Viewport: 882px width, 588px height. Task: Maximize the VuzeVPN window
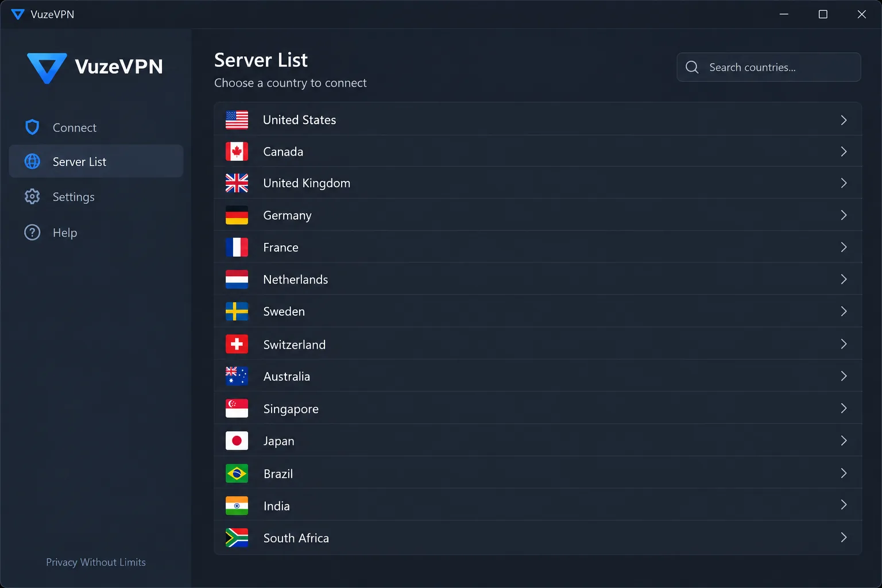point(823,14)
